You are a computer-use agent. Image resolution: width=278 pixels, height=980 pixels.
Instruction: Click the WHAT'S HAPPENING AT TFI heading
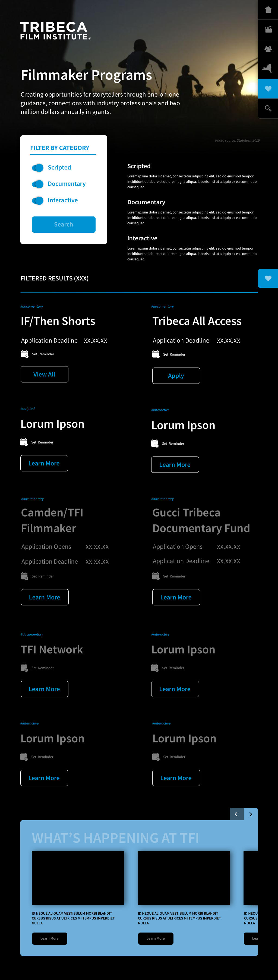coord(115,838)
